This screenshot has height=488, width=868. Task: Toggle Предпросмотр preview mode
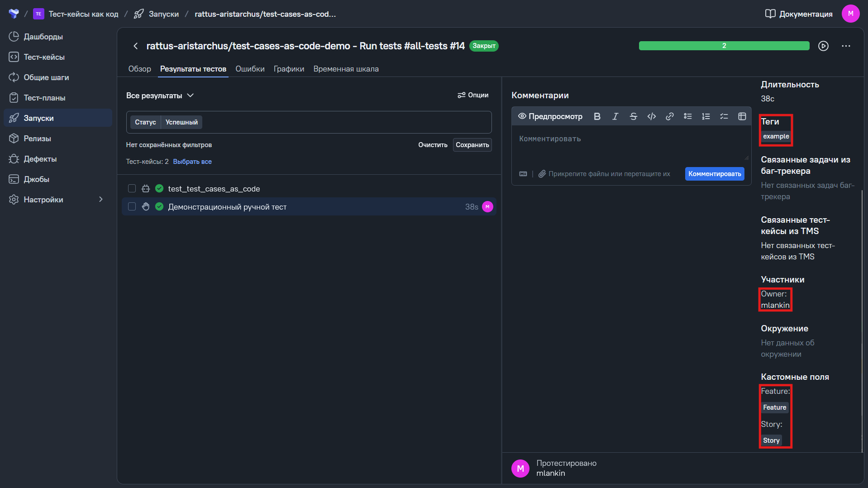[x=550, y=116]
